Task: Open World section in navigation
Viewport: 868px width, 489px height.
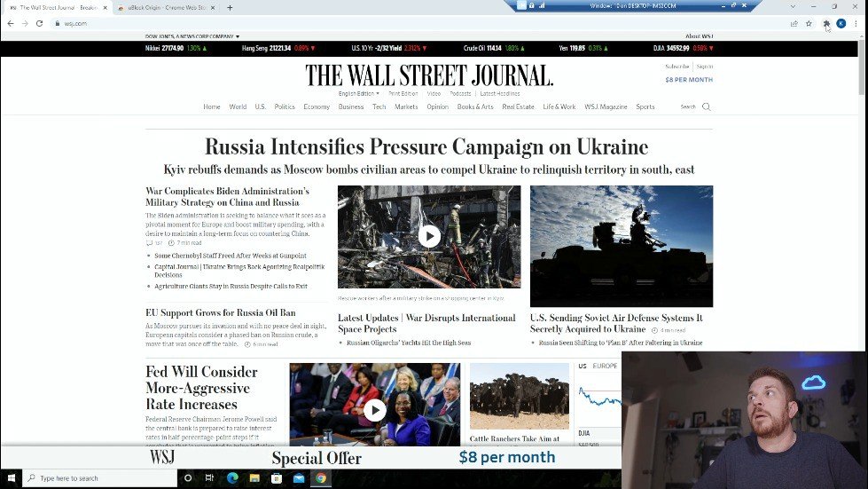Action: click(x=238, y=106)
